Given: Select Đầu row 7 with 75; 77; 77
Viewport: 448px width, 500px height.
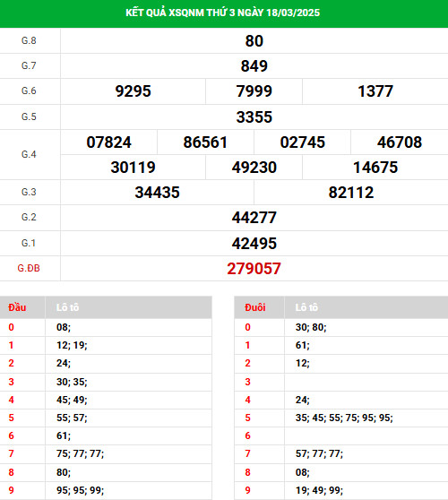Looking at the screenshot, I should pos(106,453).
